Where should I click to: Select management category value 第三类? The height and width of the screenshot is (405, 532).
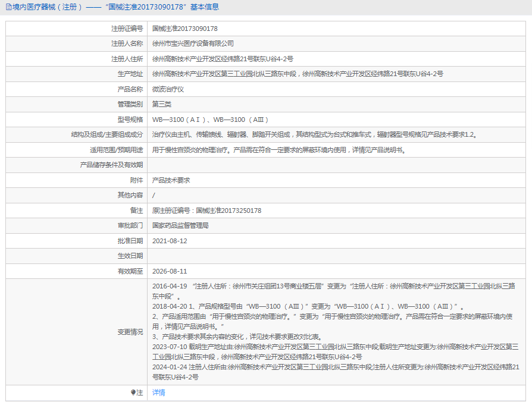pos(162,104)
